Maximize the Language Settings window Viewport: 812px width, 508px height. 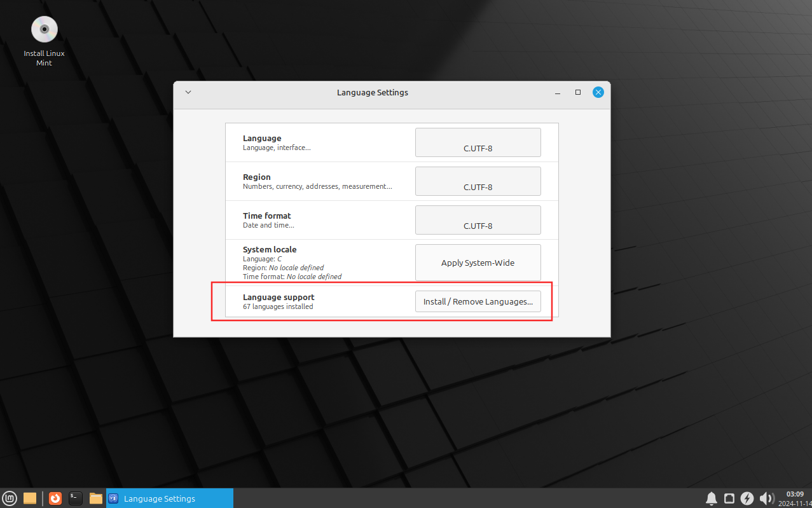(x=578, y=92)
